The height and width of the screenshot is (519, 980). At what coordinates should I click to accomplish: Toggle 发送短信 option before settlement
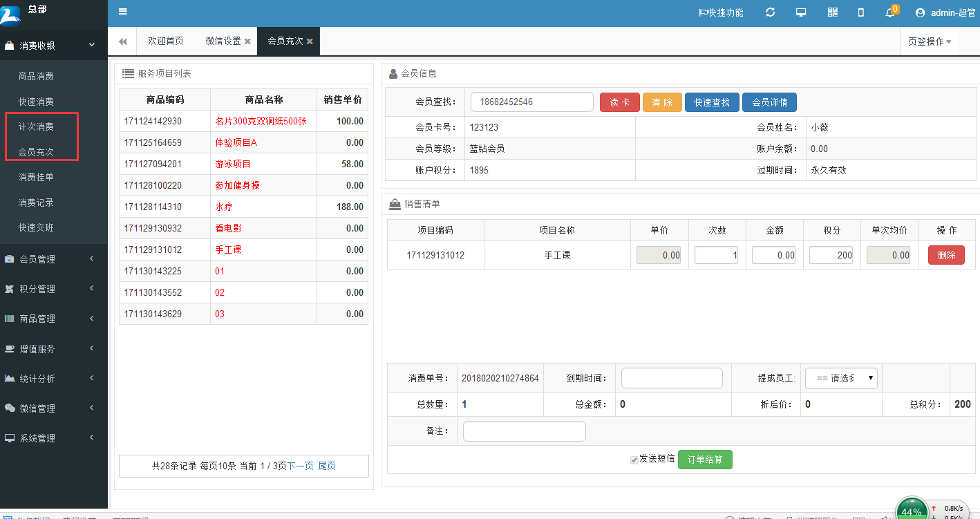[634, 459]
